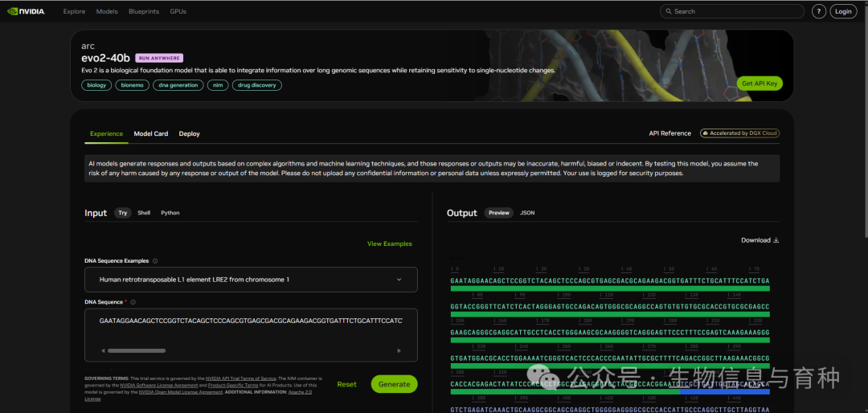Select the Preview output tab
Viewport: 868px width, 413px height.
coord(499,213)
